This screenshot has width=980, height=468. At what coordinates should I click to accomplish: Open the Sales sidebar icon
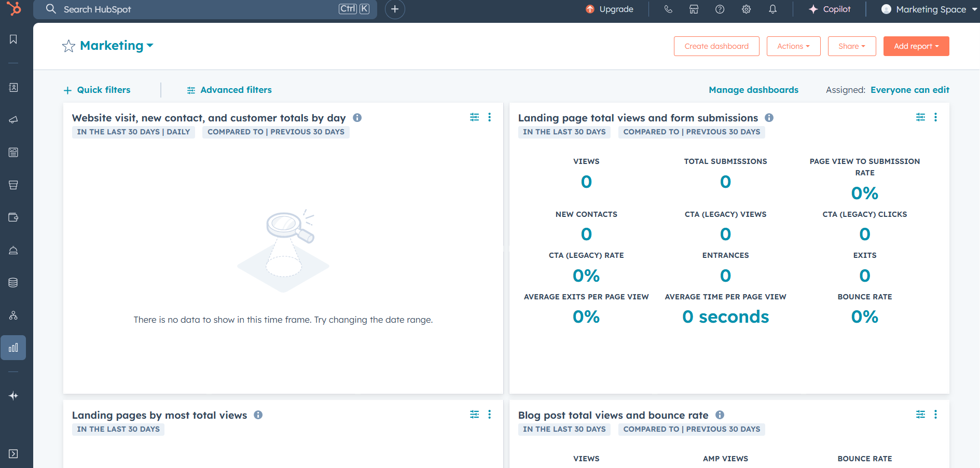point(13,185)
